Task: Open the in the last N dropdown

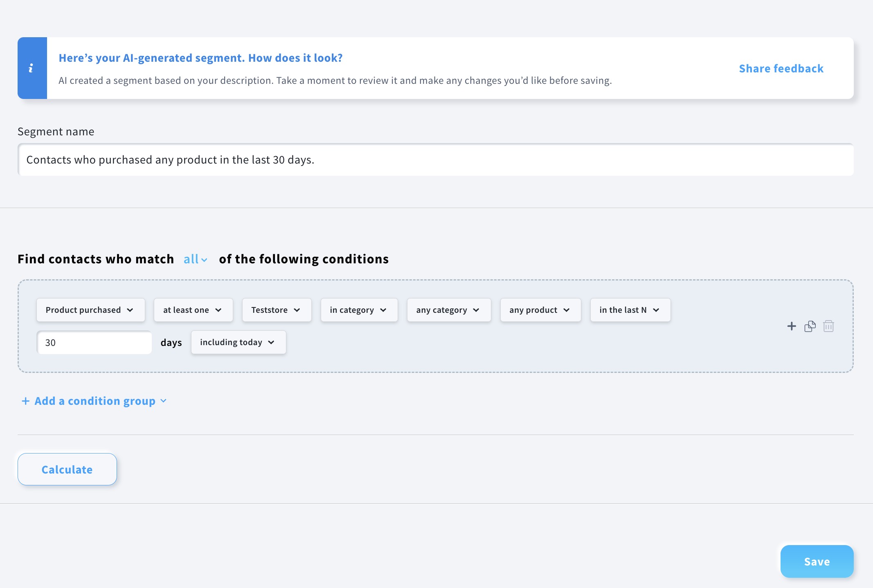Action: [630, 310]
